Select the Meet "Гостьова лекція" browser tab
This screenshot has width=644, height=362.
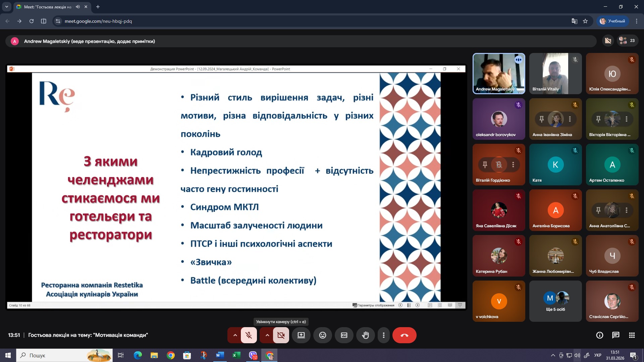pyautogui.click(x=48, y=7)
